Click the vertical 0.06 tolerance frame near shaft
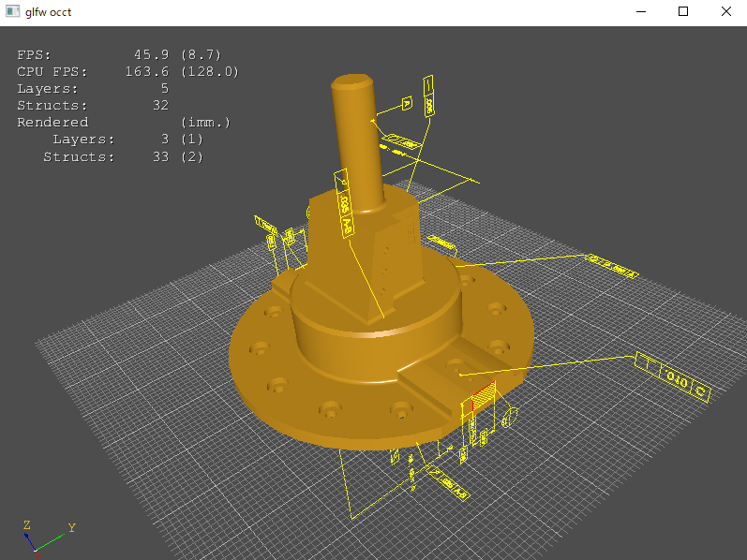Viewport: 747px width, 560px height. [x=428, y=96]
